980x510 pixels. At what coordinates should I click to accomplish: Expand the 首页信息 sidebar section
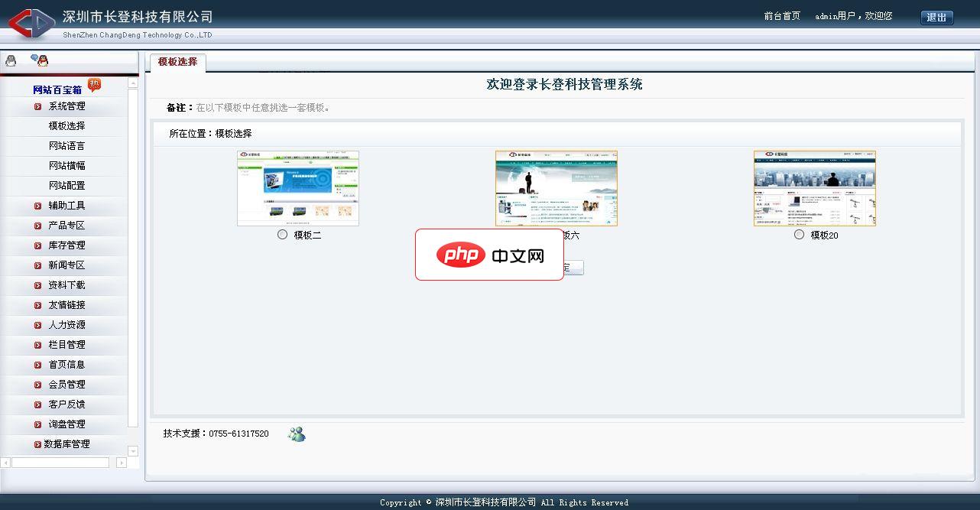[x=67, y=365]
